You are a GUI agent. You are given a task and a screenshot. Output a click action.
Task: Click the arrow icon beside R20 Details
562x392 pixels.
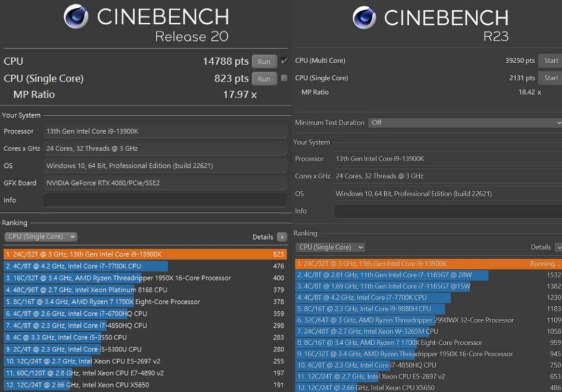click(282, 237)
